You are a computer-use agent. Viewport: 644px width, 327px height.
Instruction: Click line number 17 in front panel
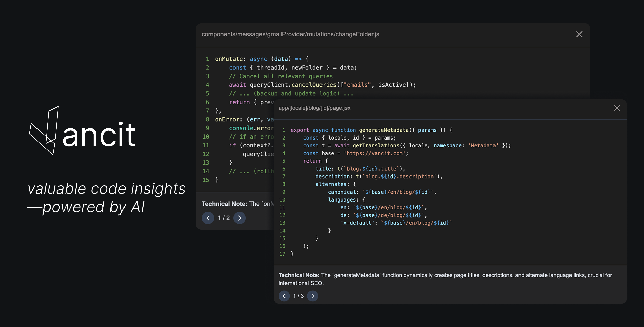282,254
